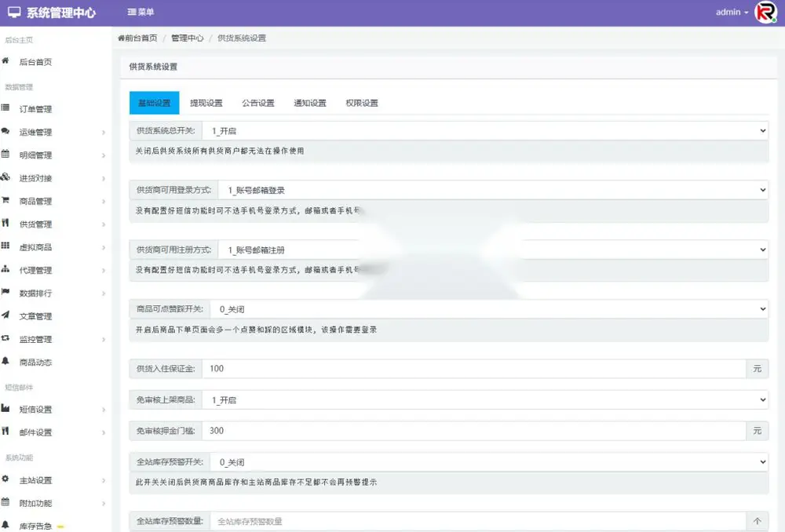Click the list icon next to 订单管理
The image size is (785, 532).
coord(5,108)
